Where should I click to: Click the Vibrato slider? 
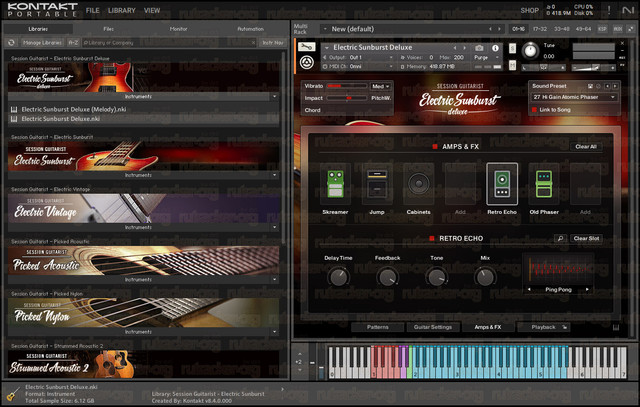346,86
